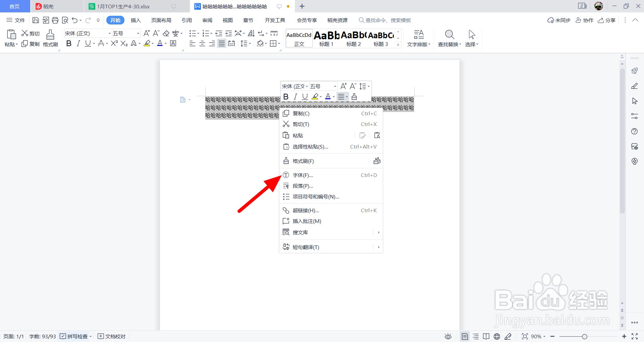The width and height of the screenshot is (644, 342).
Task: Choose 字体(F)... in the context menu
Action: point(331,175)
